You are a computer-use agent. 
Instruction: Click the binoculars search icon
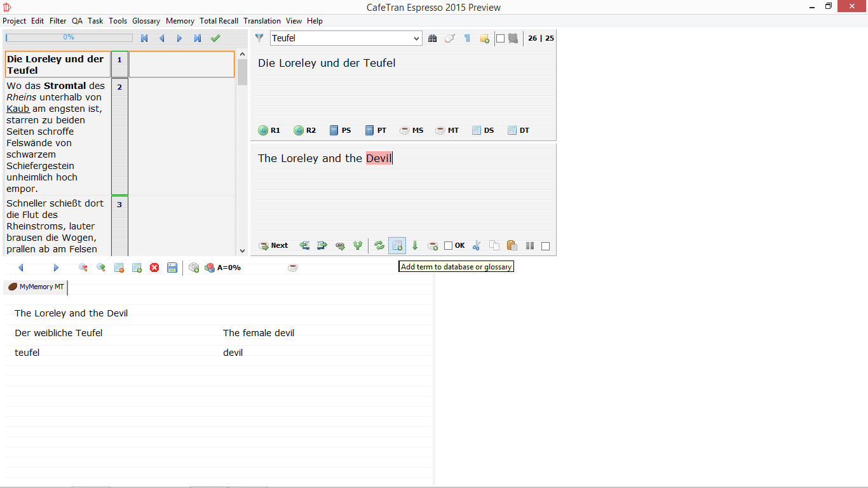(x=433, y=38)
